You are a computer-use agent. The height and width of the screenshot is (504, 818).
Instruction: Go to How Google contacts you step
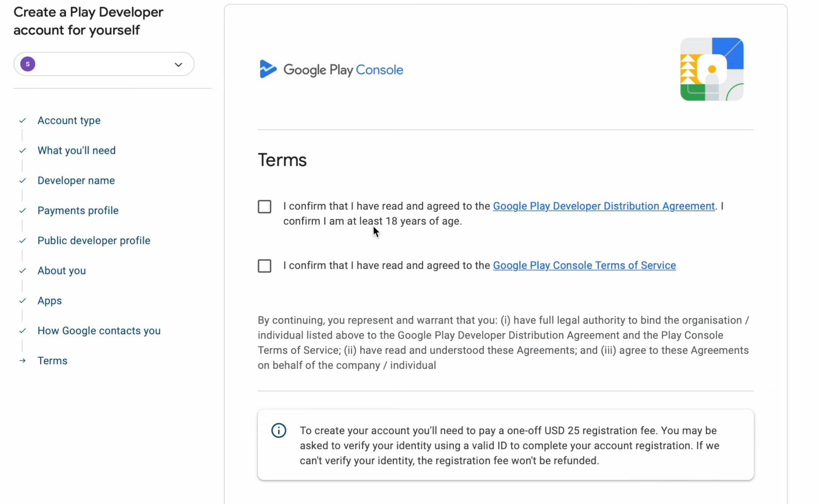click(99, 331)
